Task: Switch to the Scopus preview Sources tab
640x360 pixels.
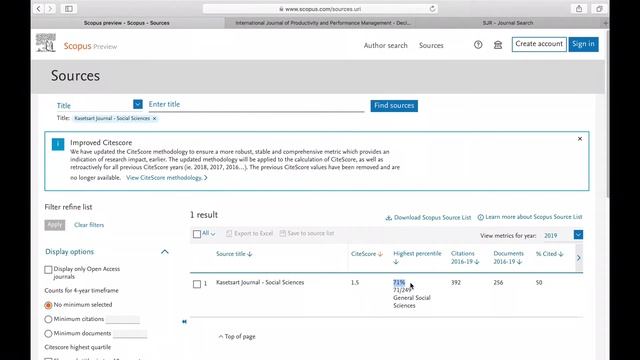Action: (x=127, y=23)
